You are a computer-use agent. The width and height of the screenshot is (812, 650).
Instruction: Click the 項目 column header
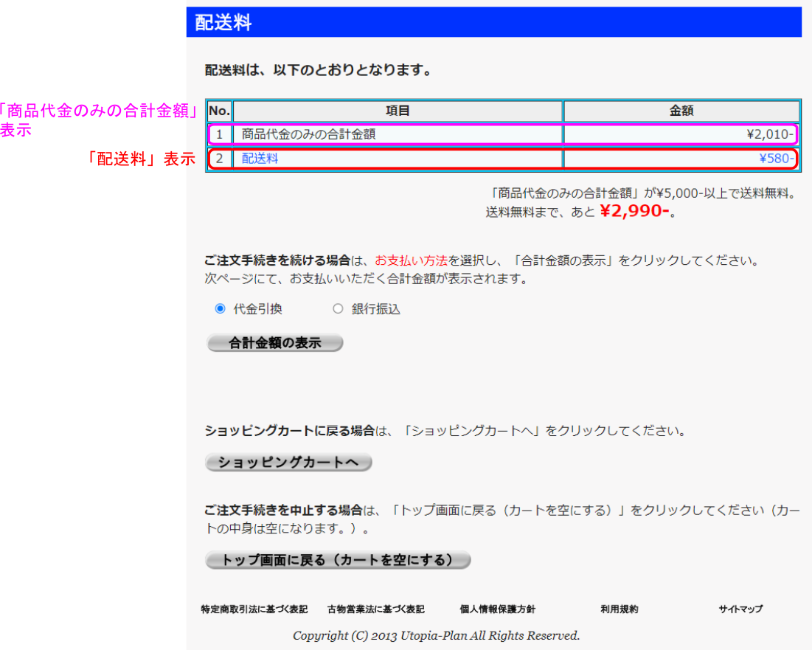tap(398, 111)
